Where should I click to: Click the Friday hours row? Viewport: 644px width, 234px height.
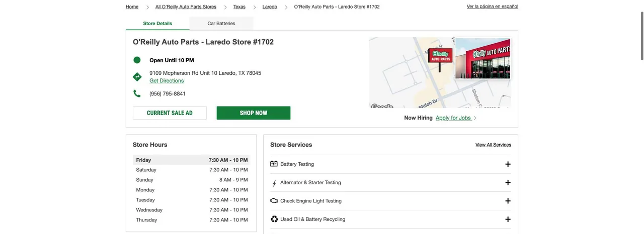tap(192, 160)
